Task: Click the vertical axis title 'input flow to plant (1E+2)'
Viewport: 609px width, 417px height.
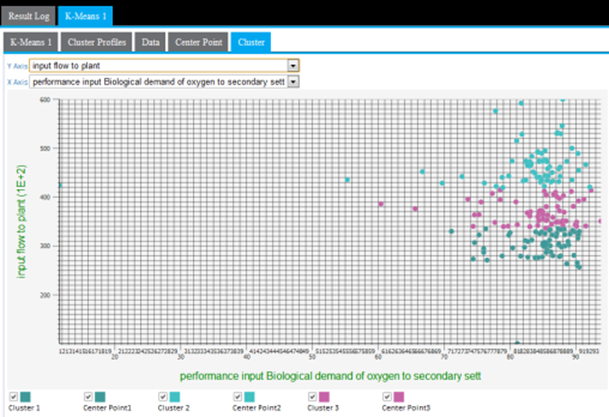Action: click(x=21, y=221)
